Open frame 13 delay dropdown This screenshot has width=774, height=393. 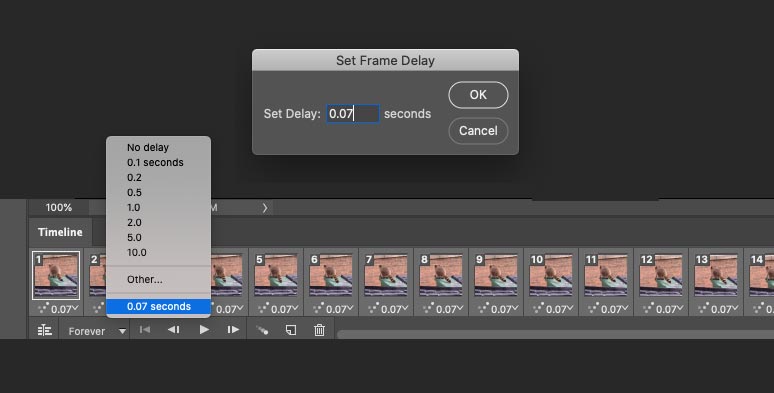725,309
